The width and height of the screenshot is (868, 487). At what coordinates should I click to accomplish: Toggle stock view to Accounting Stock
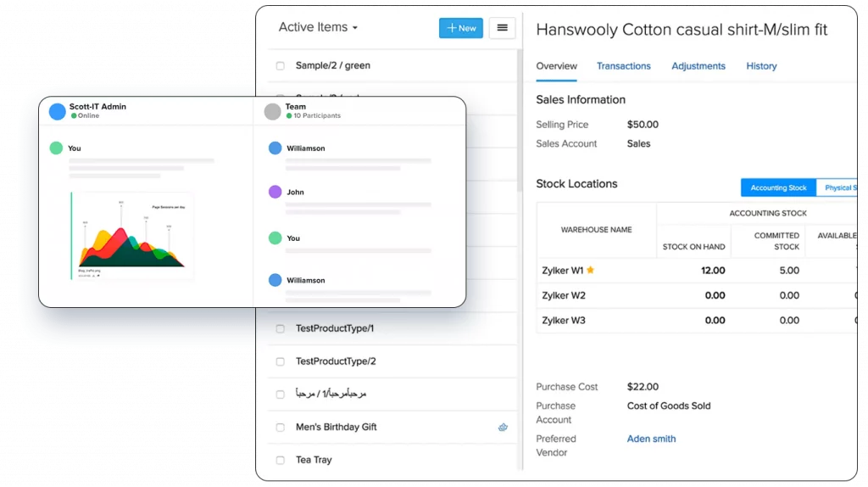[x=778, y=188]
